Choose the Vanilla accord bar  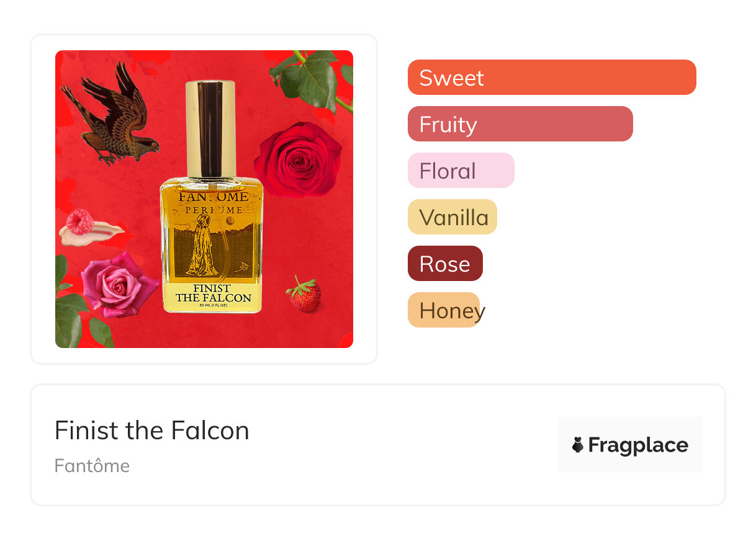pos(452,217)
